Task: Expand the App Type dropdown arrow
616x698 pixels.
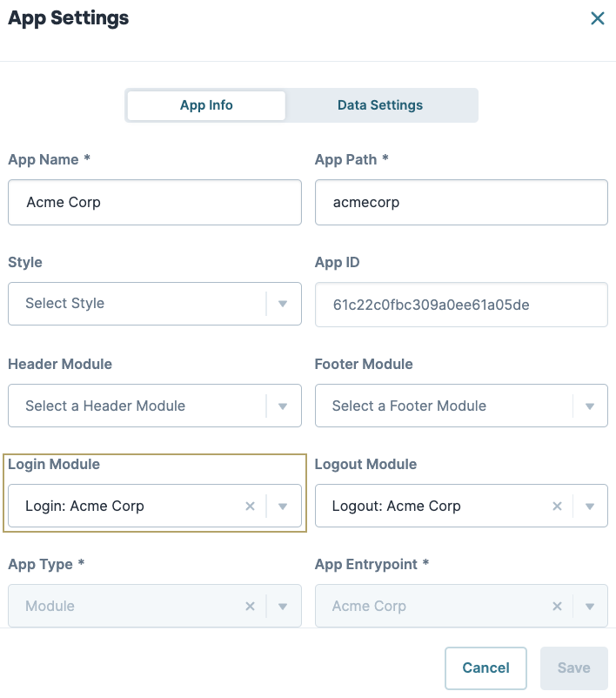Action: 283,607
